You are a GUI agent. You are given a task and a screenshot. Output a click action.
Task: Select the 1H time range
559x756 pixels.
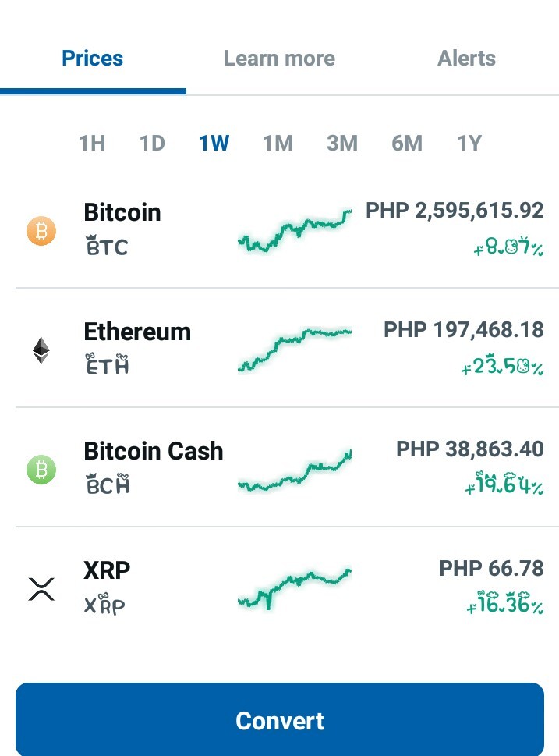pos(92,144)
